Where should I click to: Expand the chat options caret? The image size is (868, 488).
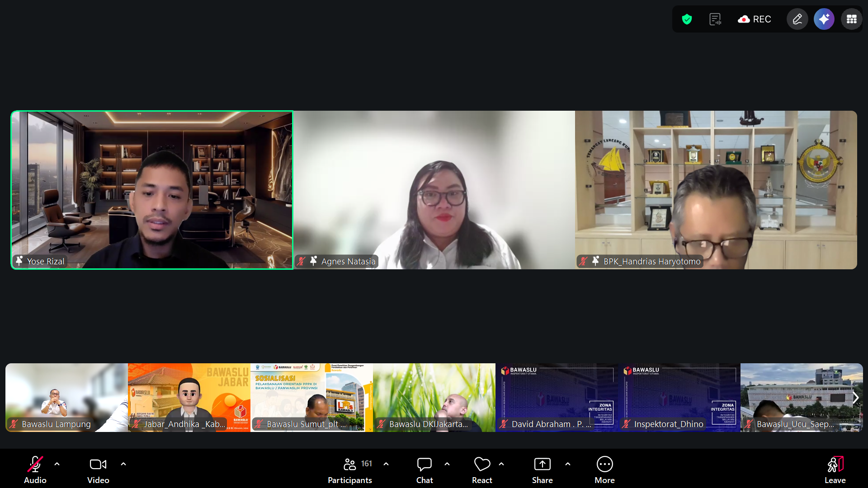pos(447,464)
